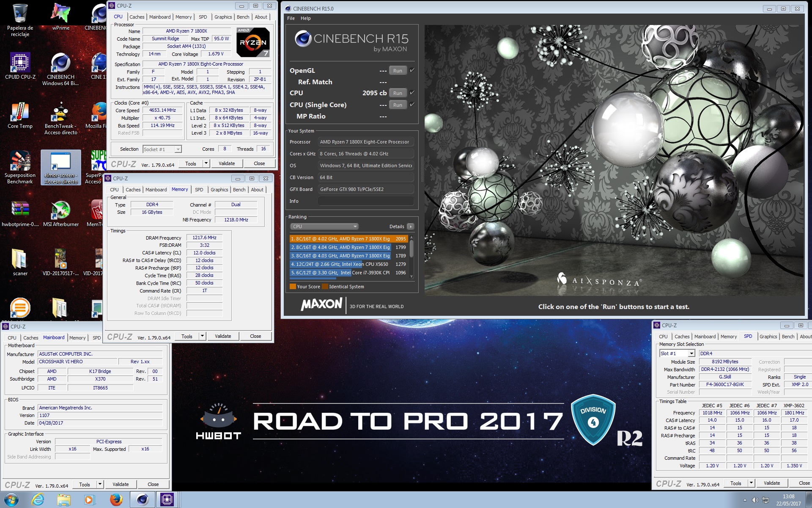
Task: Open Tools dropdown arrow in CPU tab window
Action: tap(206, 163)
